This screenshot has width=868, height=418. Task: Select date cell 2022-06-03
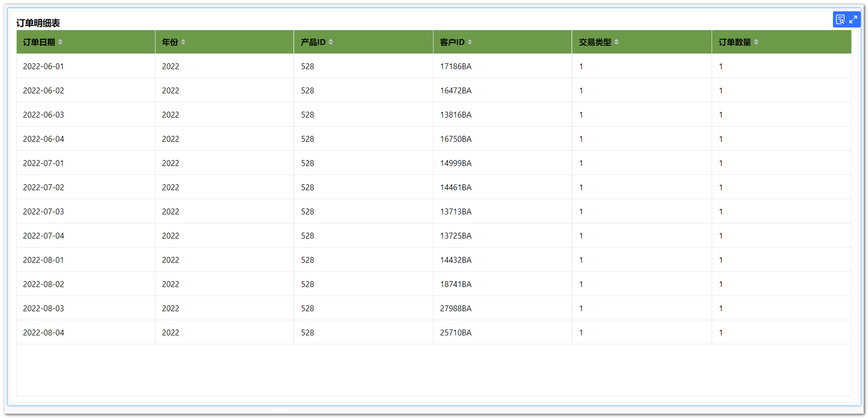(43, 115)
